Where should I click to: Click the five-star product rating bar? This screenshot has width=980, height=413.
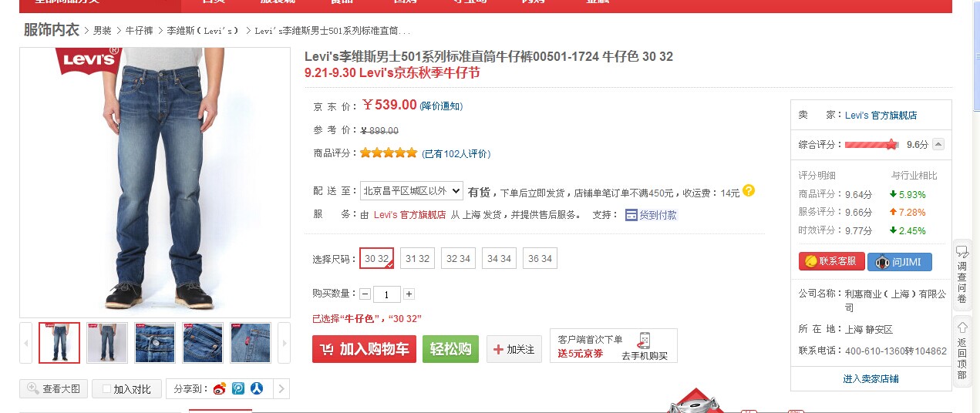click(388, 153)
